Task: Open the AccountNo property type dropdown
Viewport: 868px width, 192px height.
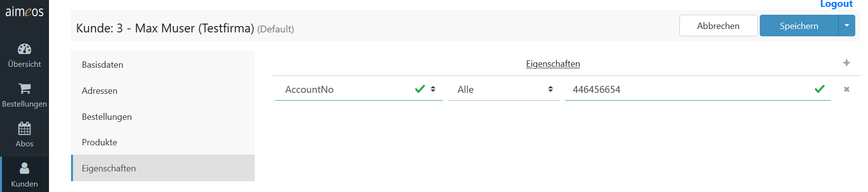Action: pos(359,89)
